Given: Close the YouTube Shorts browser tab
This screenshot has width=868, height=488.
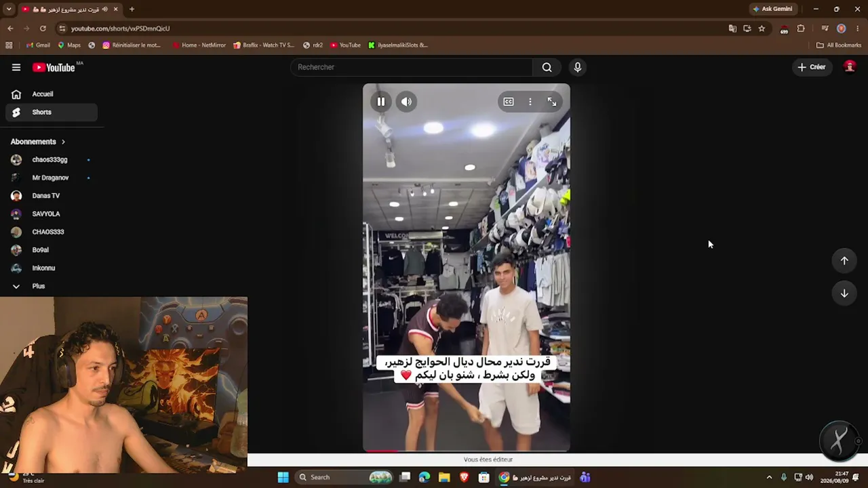Looking at the screenshot, I should coord(115,9).
